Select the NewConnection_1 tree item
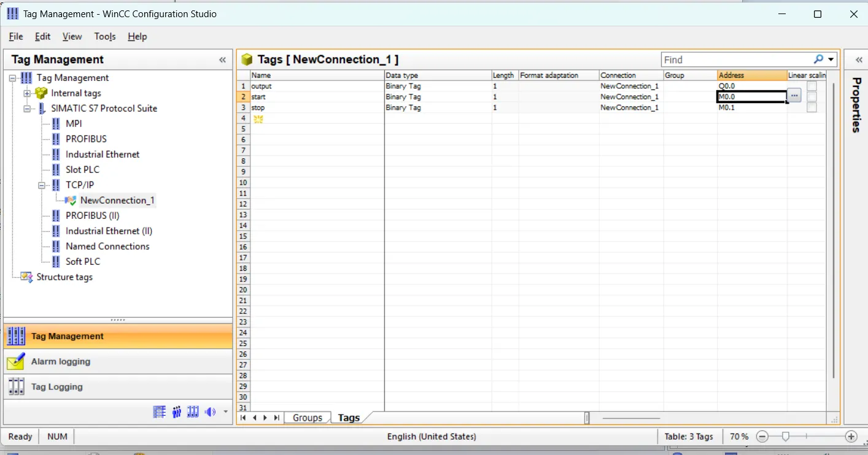Image resolution: width=868 pixels, height=455 pixels. pos(117,201)
